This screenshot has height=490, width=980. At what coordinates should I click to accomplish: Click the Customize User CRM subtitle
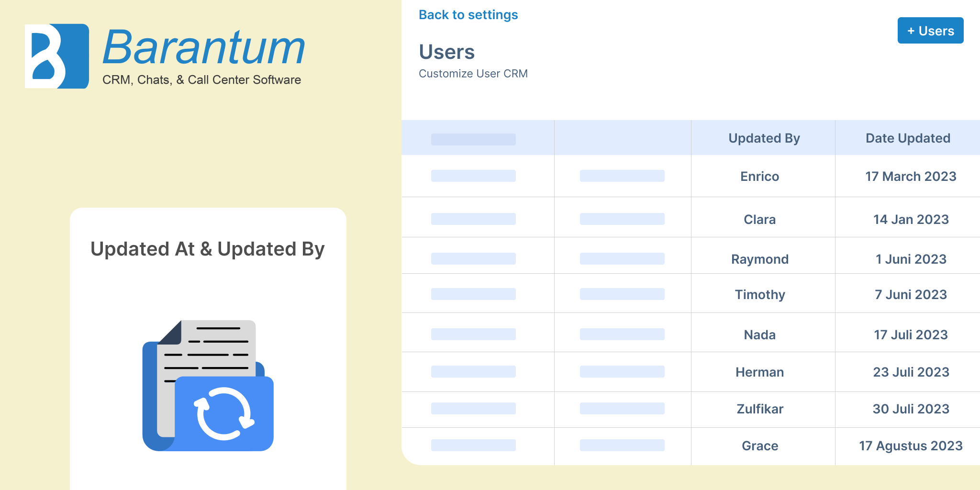[x=473, y=74]
